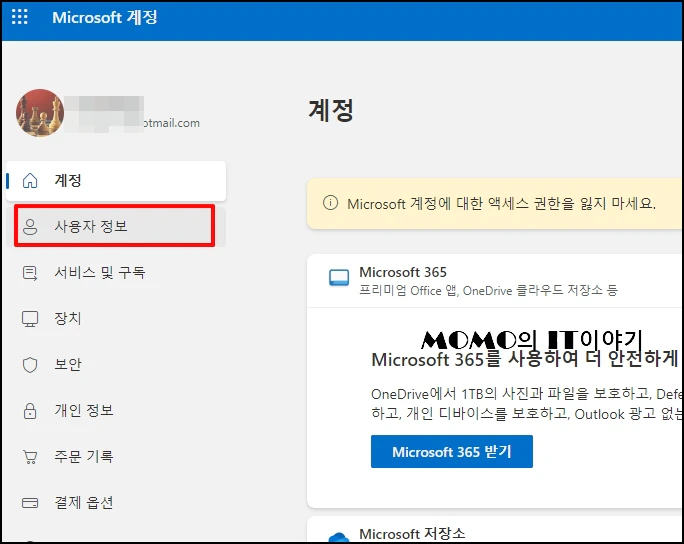Click the card icon for 결제 옵션
684x544 pixels.
(30, 503)
